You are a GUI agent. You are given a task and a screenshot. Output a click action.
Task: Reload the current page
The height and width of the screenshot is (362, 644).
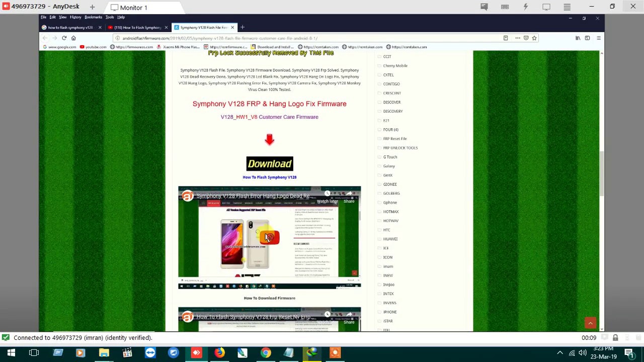point(64,38)
